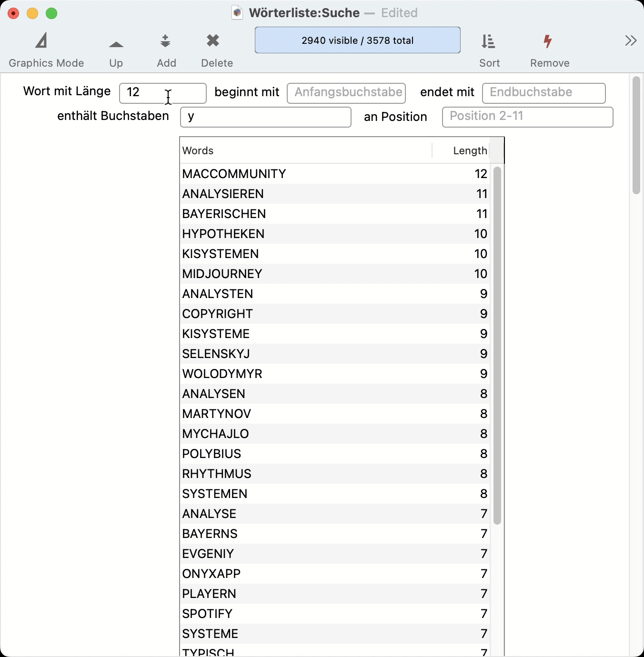Select the SELENSKYJ row
644x657 pixels.
tap(335, 354)
